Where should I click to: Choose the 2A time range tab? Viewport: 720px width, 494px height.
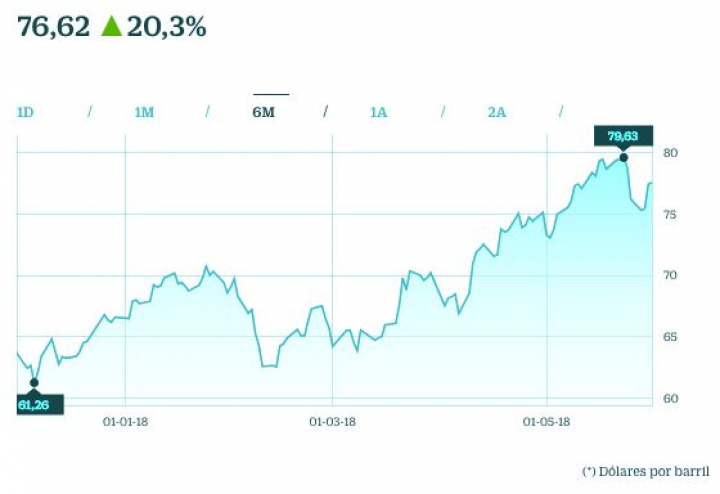point(497,112)
